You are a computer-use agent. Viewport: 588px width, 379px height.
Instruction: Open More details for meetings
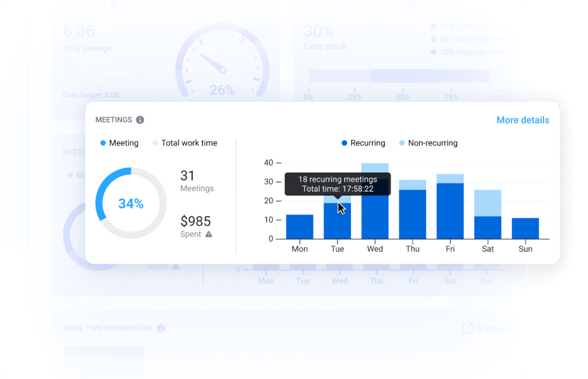[523, 120]
